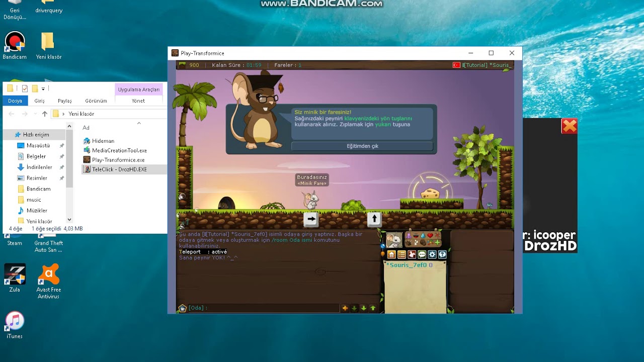Open the Dosya menu in Explorer

click(x=15, y=101)
